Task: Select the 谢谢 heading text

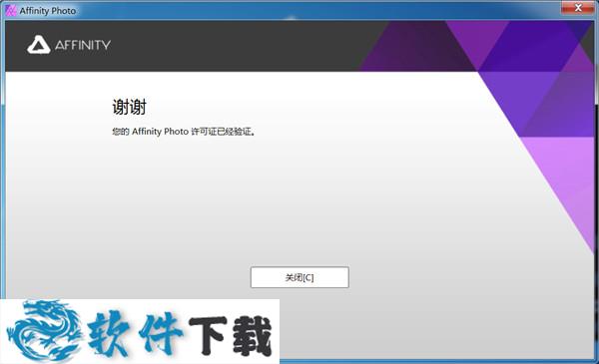Action: click(129, 107)
